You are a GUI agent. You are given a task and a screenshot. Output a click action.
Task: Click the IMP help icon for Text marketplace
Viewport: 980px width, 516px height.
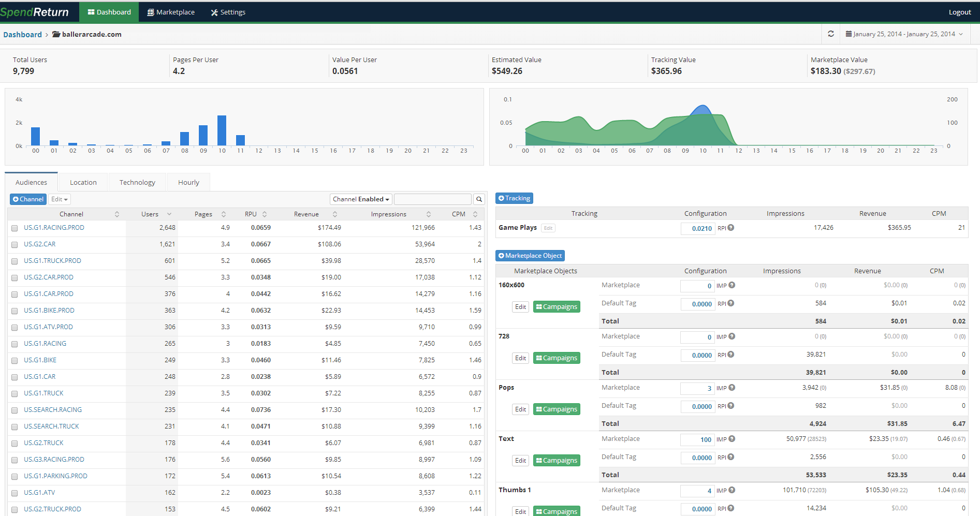tap(732, 438)
